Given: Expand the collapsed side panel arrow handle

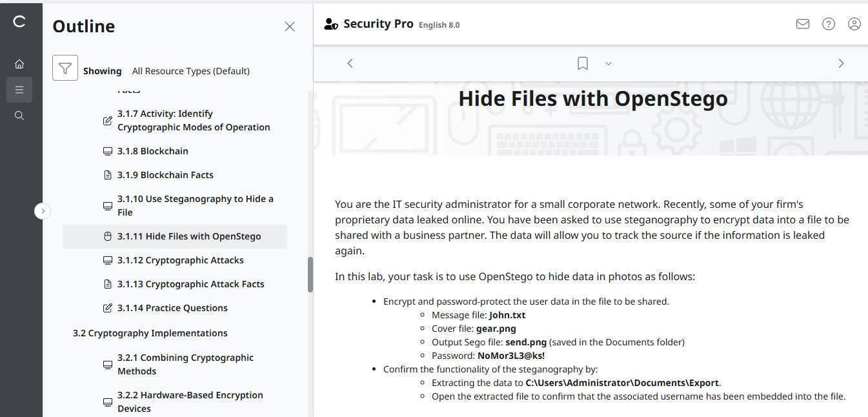Looking at the screenshot, I should [x=43, y=211].
